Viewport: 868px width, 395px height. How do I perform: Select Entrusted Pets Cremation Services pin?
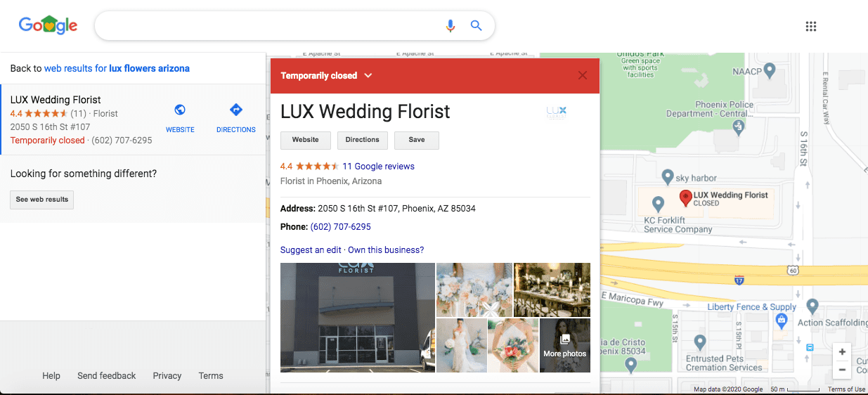[700, 342]
